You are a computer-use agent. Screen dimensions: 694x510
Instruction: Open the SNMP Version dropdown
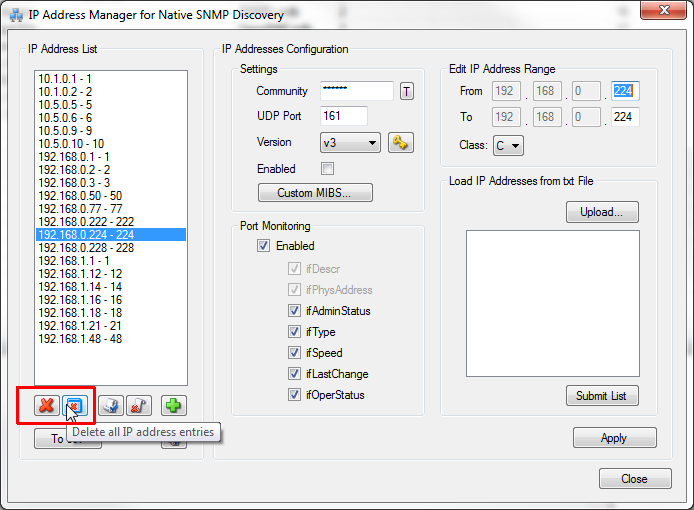click(x=350, y=143)
